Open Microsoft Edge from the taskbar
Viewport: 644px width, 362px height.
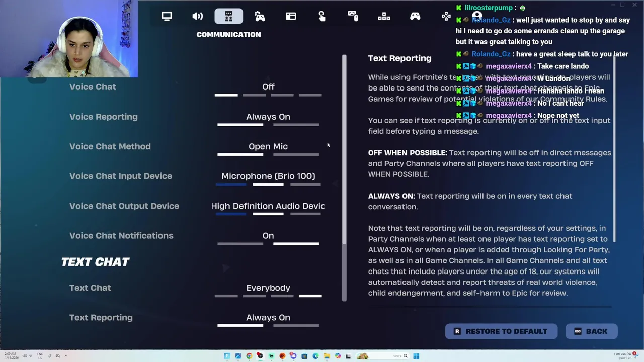click(315, 356)
